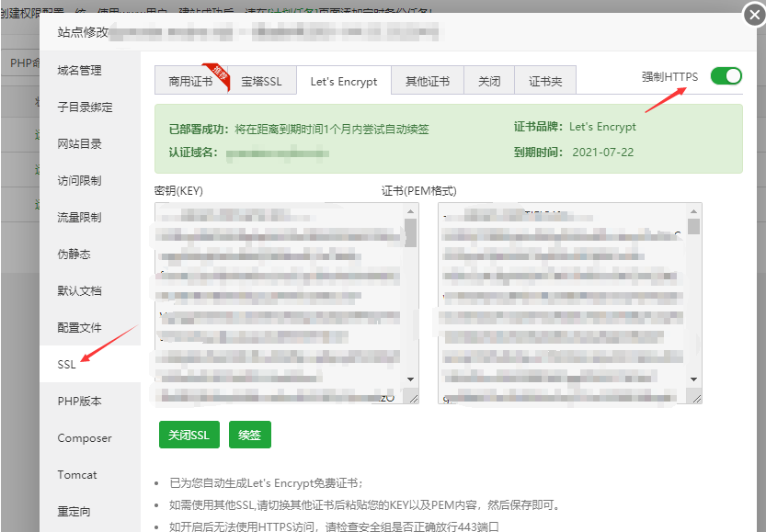Open the 伪静态 settings

coord(75,254)
